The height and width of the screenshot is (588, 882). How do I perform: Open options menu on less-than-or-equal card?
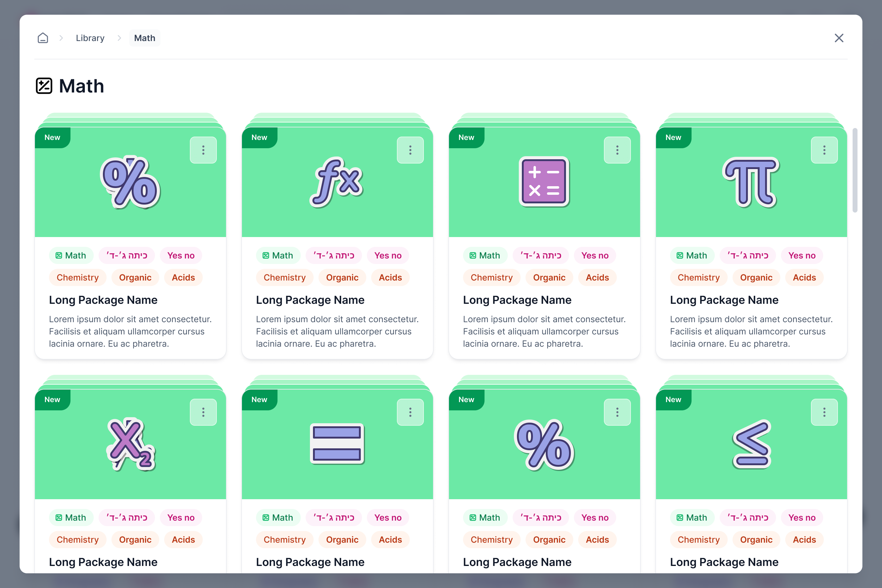click(824, 412)
